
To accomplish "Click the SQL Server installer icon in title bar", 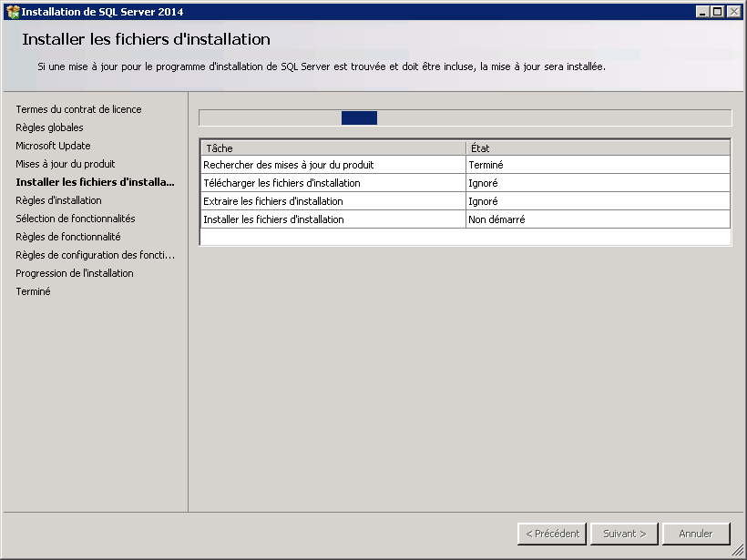I will point(13,12).
